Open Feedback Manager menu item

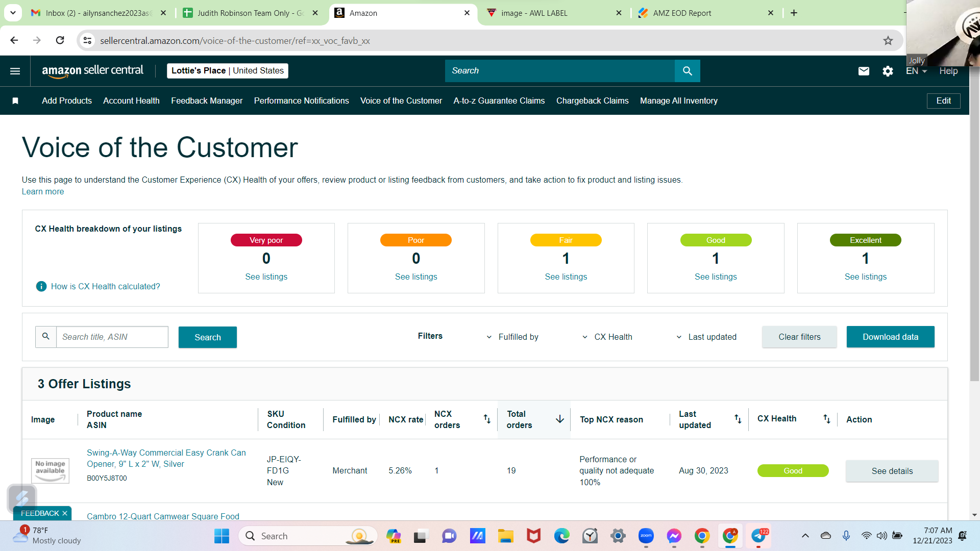point(207,101)
